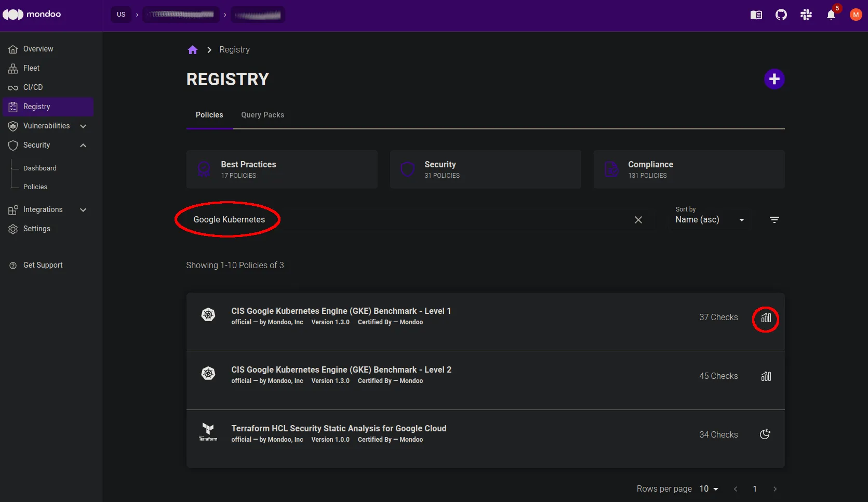Open the user avatar menu

tap(856, 15)
